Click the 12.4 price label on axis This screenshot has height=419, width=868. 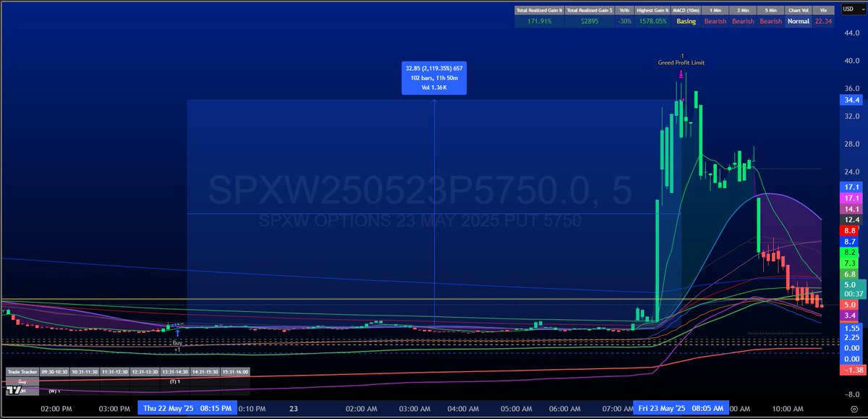click(x=851, y=219)
